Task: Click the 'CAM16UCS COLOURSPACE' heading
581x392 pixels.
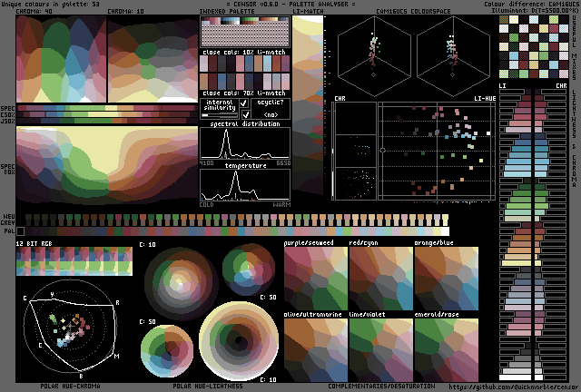Action: point(413,11)
